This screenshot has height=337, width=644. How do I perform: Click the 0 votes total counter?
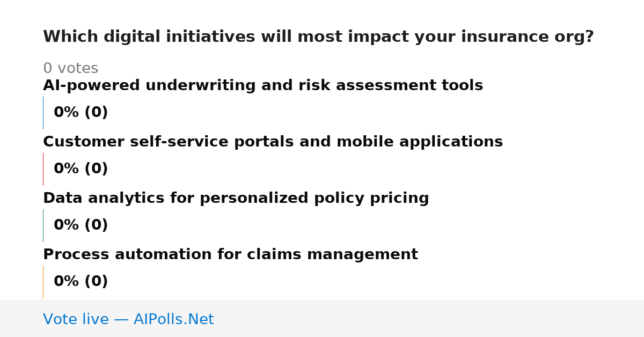(70, 69)
